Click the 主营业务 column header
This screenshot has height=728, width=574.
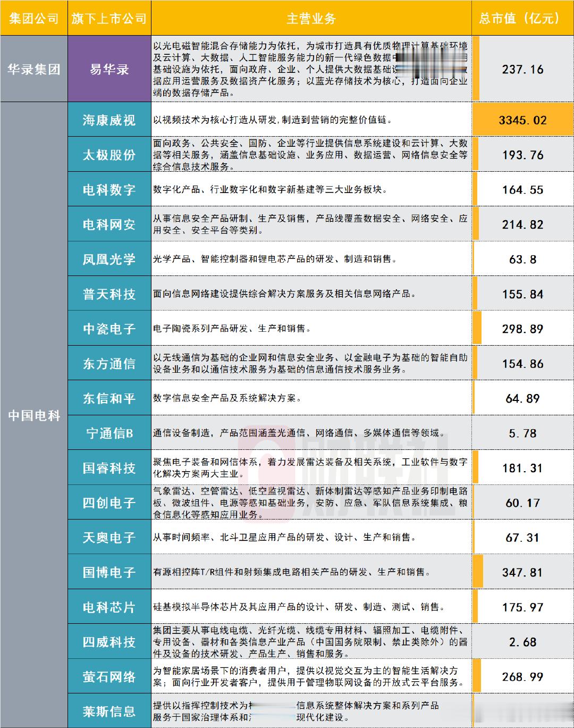tap(311, 18)
